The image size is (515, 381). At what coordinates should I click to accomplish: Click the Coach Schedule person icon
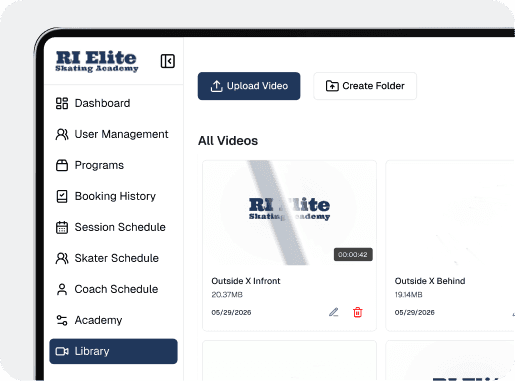62,289
